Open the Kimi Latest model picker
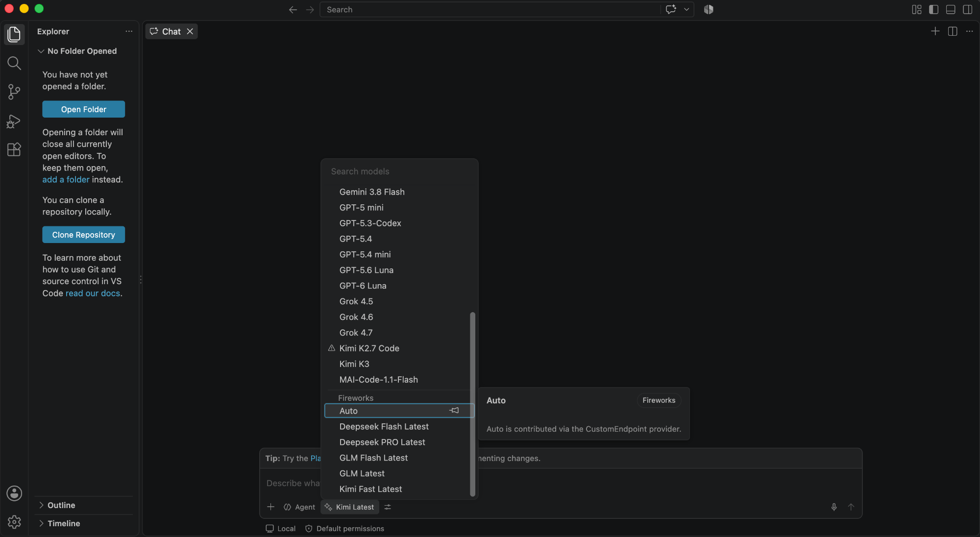 click(350, 507)
